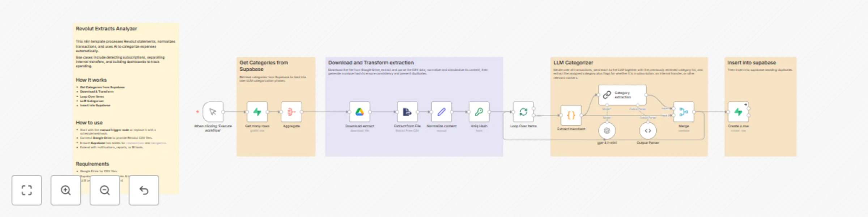
Task: Click the 'Loop Over Items' node label
Action: click(523, 126)
